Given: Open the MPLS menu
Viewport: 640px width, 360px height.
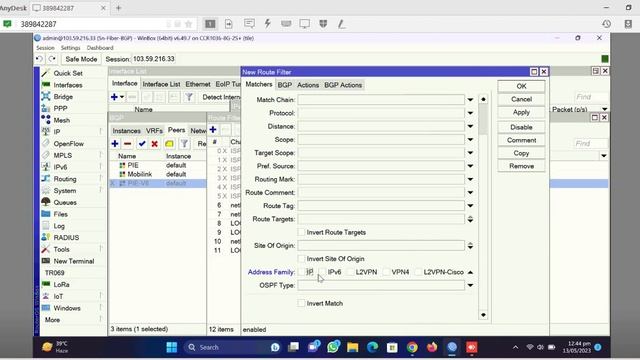Looking at the screenshot, I should [62, 156].
